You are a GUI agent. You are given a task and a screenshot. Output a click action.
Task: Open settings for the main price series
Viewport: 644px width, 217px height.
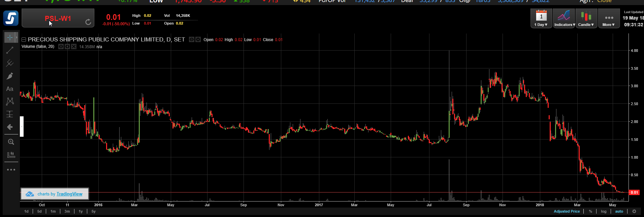click(x=198, y=39)
